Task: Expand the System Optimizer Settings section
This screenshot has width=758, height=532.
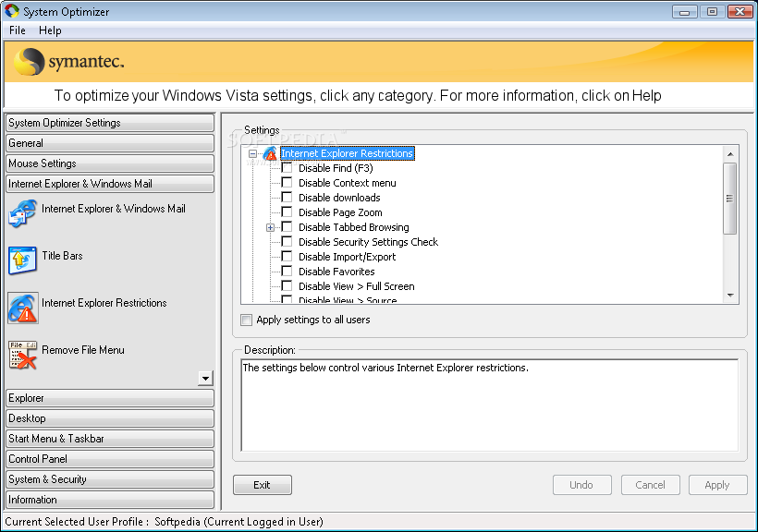Action: (x=110, y=123)
